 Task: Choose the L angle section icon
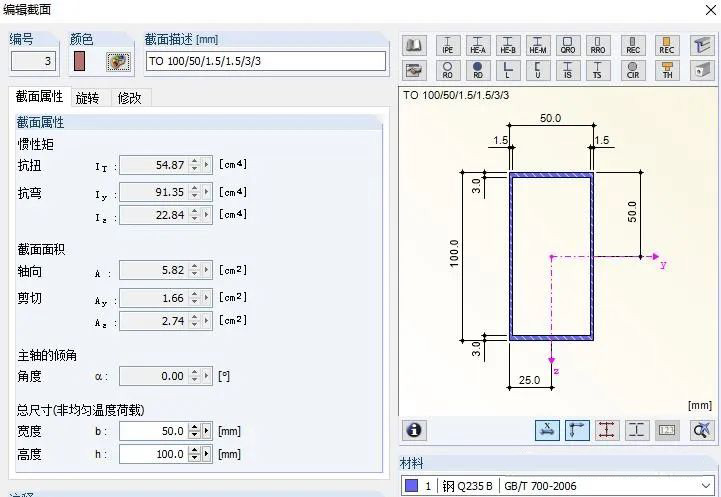(x=508, y=71)
